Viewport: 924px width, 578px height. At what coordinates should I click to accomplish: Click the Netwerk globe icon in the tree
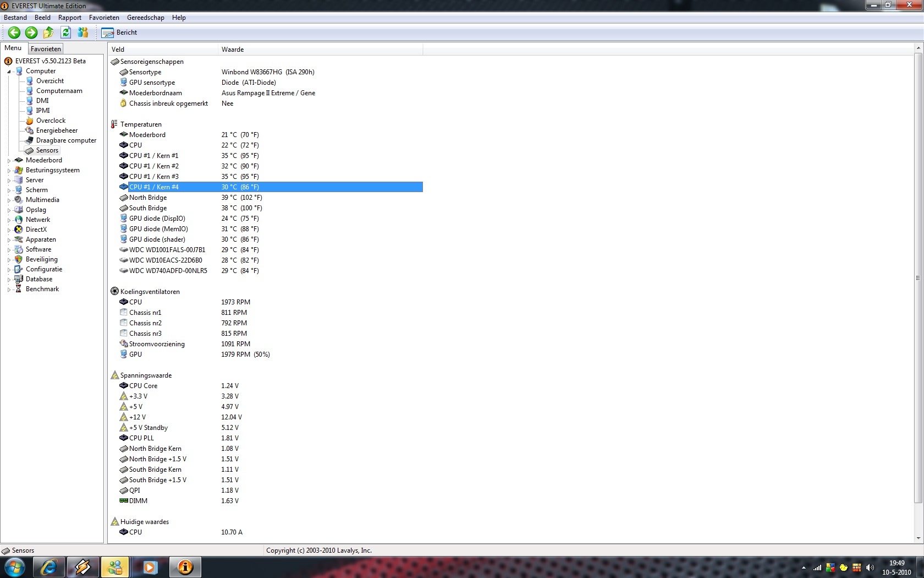[19, 220]
